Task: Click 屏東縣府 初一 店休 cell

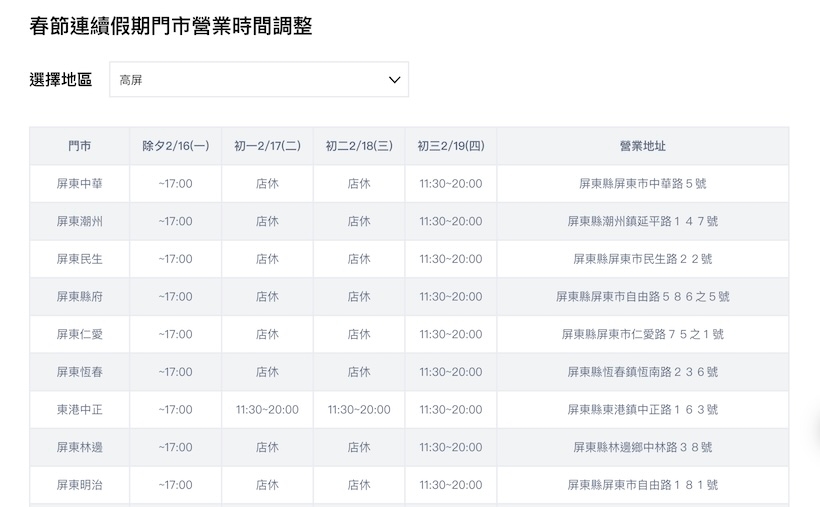Action: point(267,297)
